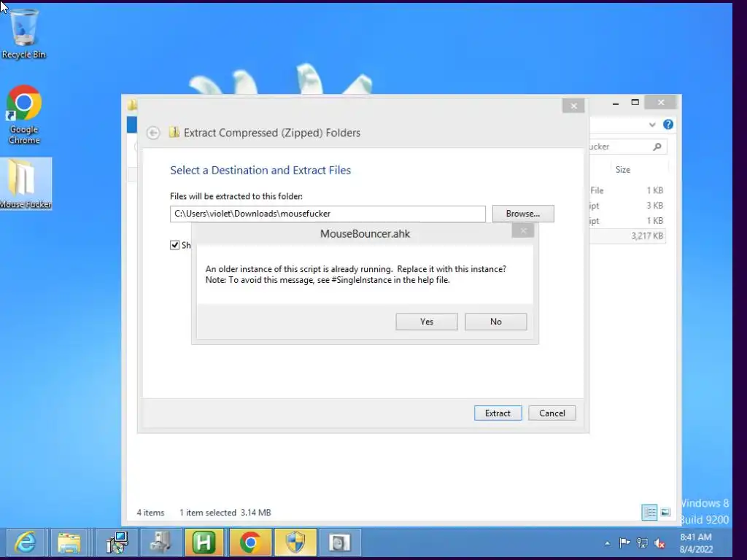This screenshot has height=560, width=747.
Task: Select the 3,217 KB file row
Action: (x=627, y=236)
